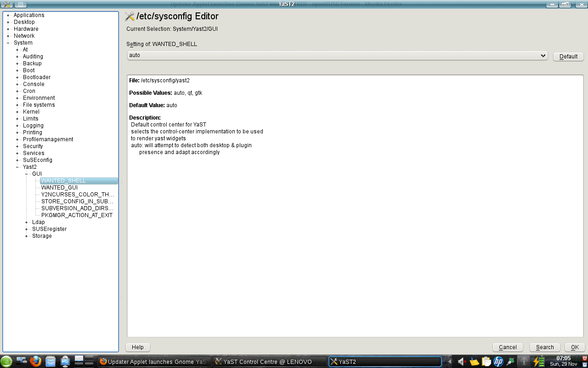This screenshot has height=368, width=588.
Task: Expand the SUSEregister tree node
Action: (27, 229)
